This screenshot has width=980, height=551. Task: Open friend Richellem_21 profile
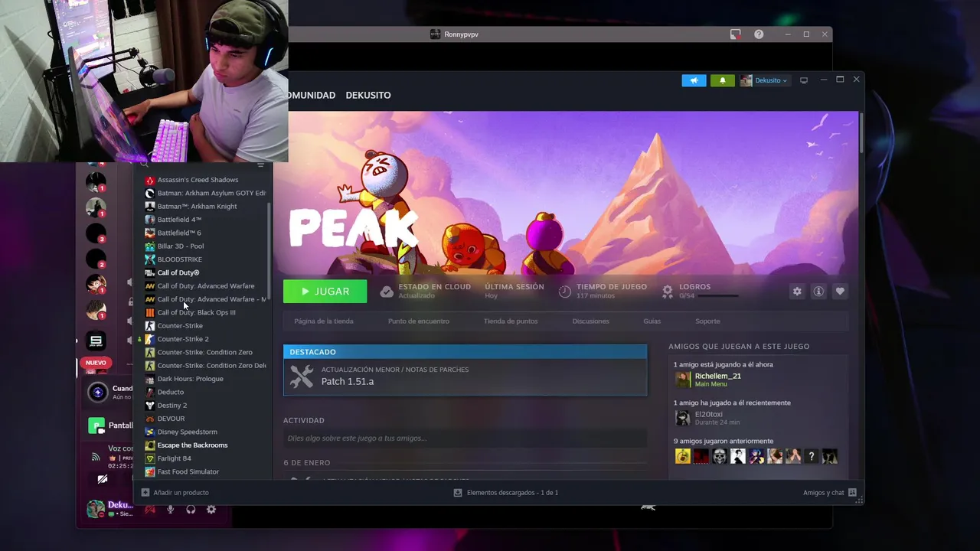(x=717, y=377)
